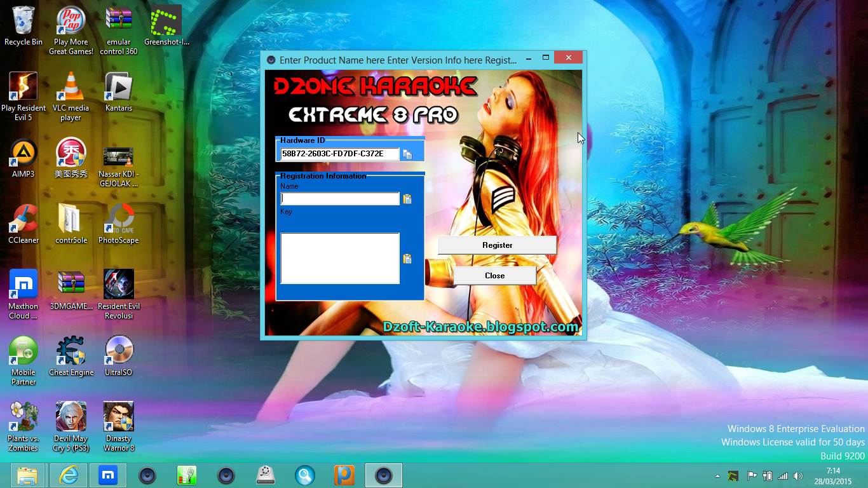Select the emular control 360 archive icon
This screenshot has width=868, height=488.
[119, 30]
